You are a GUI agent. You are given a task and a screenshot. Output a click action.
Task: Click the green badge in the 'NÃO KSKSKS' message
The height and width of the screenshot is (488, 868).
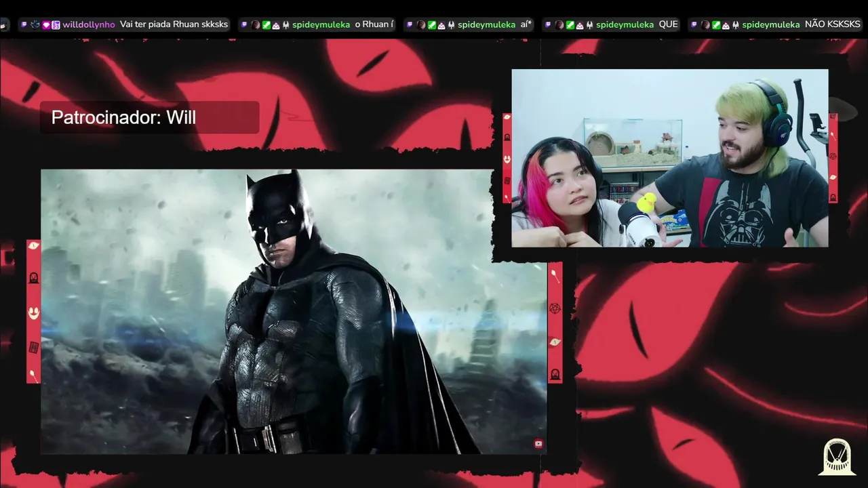pos(716,25)
